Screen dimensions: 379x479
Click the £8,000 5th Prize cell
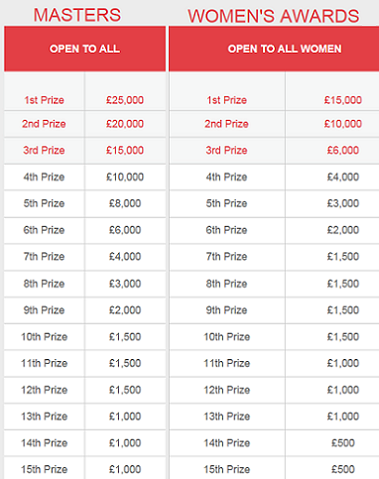[125, 203]
